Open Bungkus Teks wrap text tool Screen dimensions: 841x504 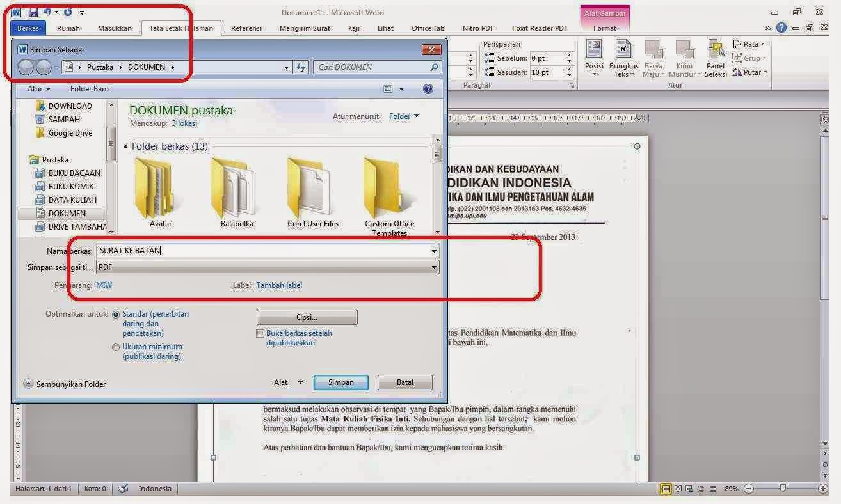pos(623,57)
